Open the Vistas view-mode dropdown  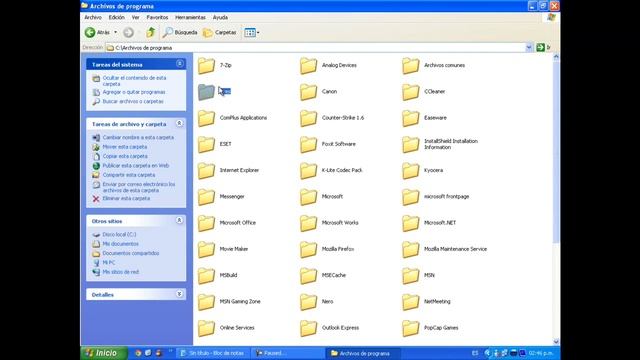(251, 32)
